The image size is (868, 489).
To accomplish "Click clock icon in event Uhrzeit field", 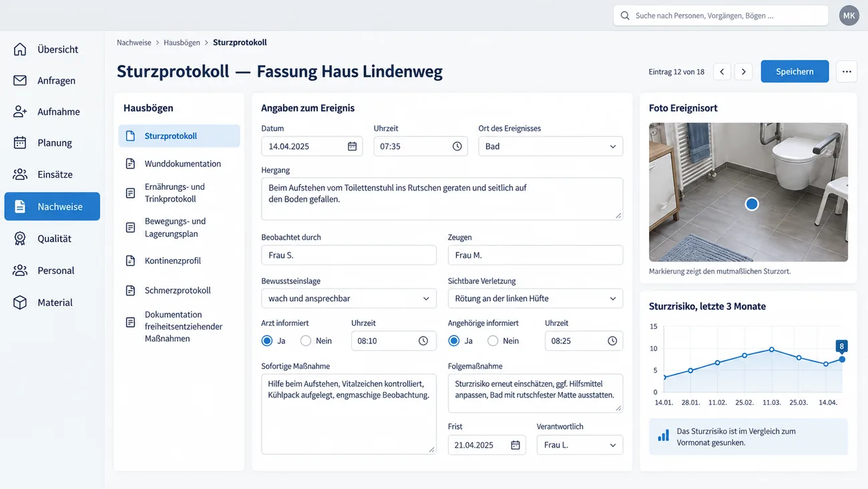I will coord(457,146).
